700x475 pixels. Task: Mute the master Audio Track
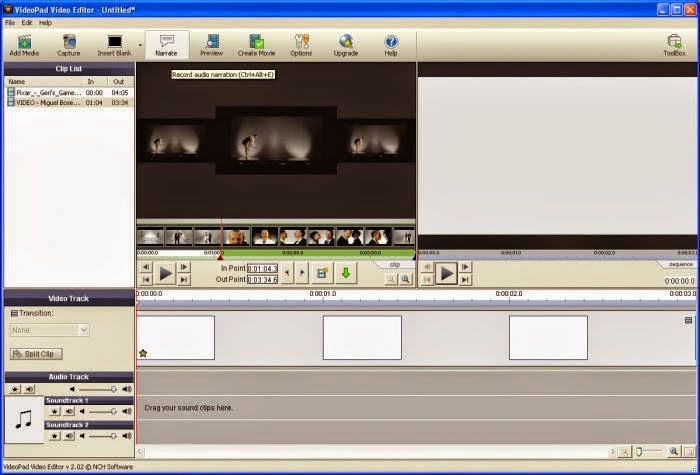(30, 389)
